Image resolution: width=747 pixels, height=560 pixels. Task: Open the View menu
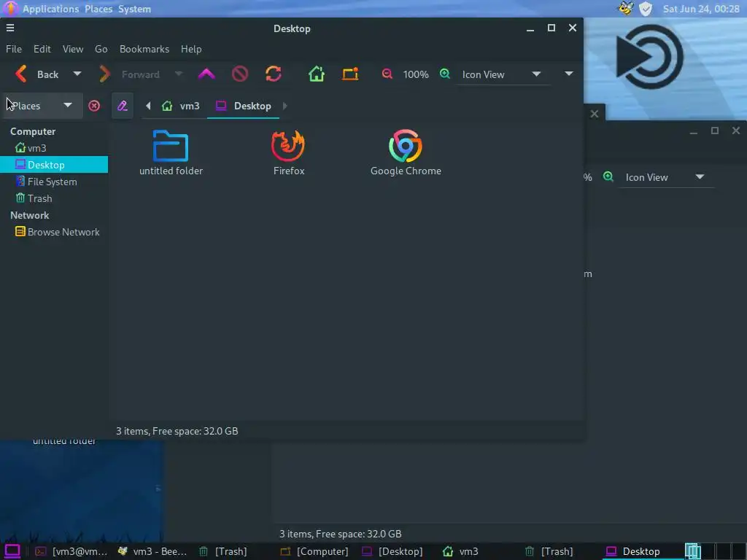point(73,49)
